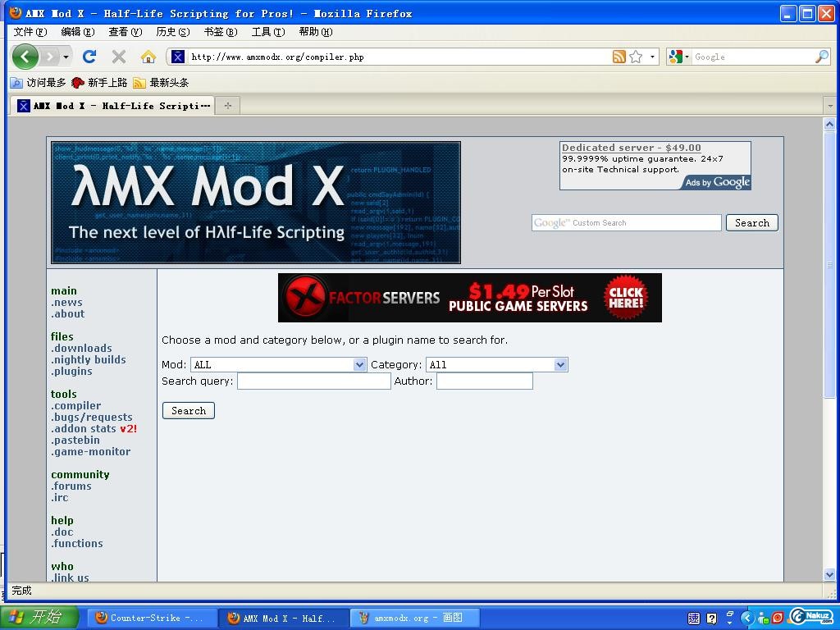Open the 文件 menu

click(x=30, y=32)
